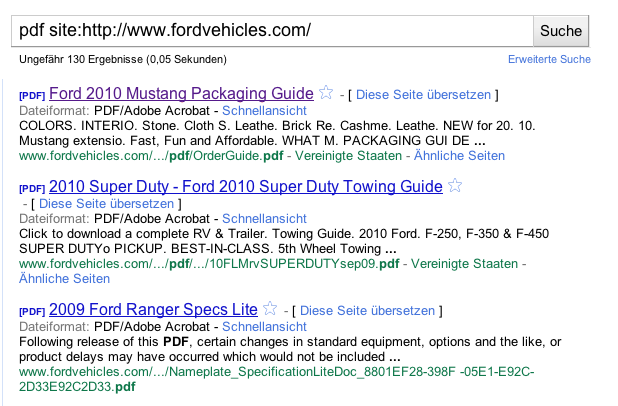Open 2009 Ford Ranger Specs Lite link
The height and width of the screenshot is (406, 618).
153,309
